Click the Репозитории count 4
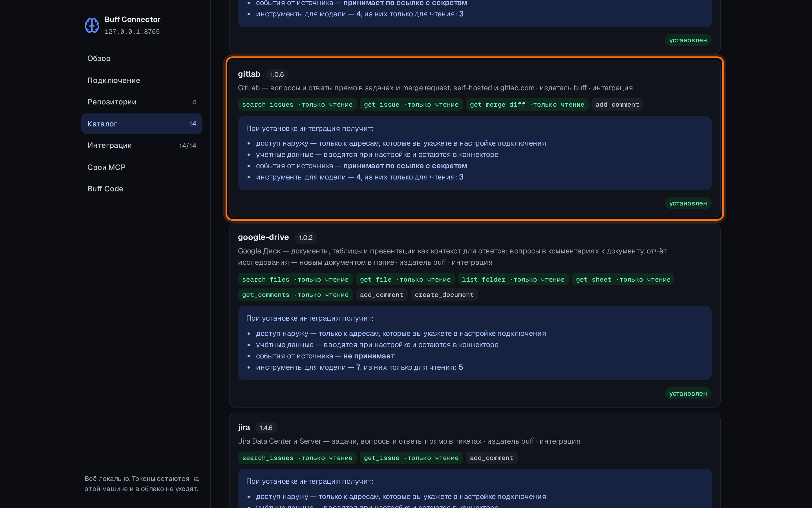The height and width of the screenshot is (508, 812). click(194, 102)
